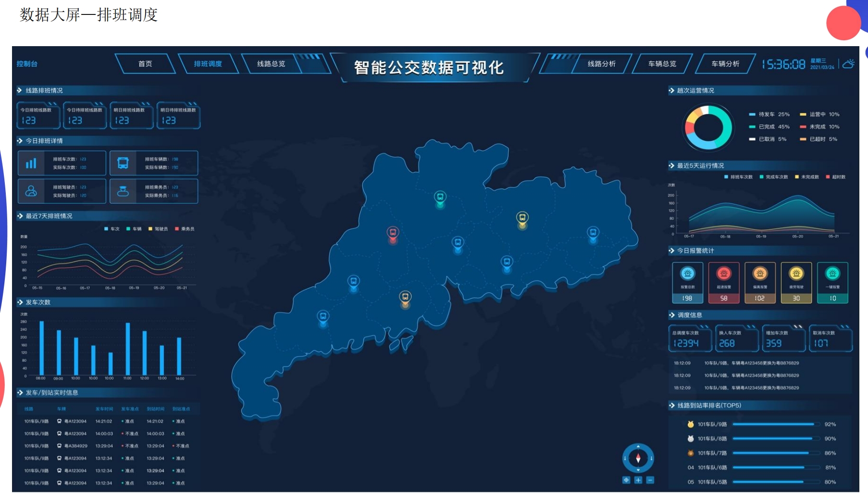Open the 车辆总览 tab
Screen dimensions: 868x499
pos(662,64)
